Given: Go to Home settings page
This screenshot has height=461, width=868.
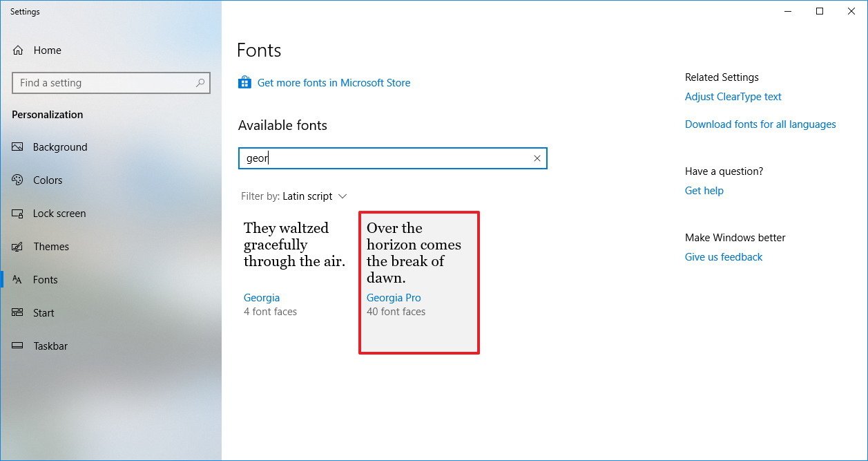Looking at the screenshot, I should [x=47, y=50].
